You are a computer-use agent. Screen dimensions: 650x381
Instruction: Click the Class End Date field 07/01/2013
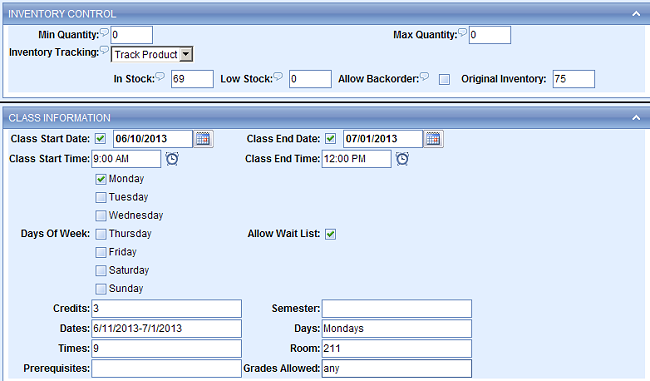[x=383, y=139]
